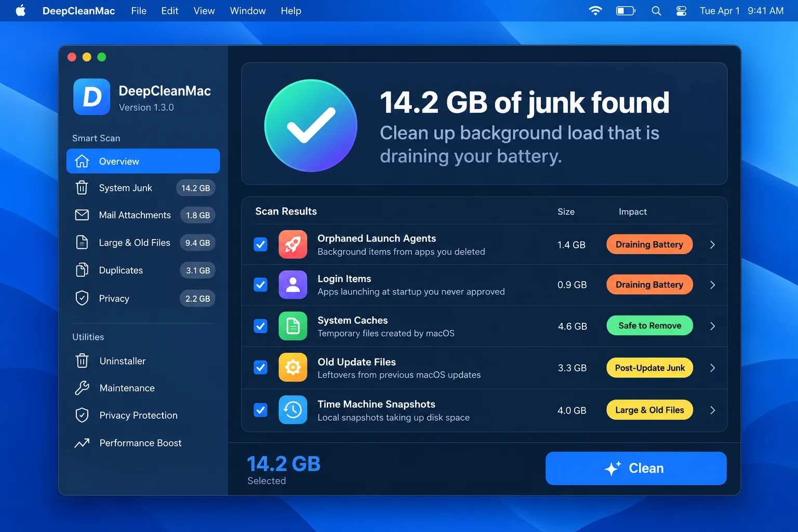The image size is (798, 532).
Task: Click the Impact column header
Action: (x=632, y=211)
